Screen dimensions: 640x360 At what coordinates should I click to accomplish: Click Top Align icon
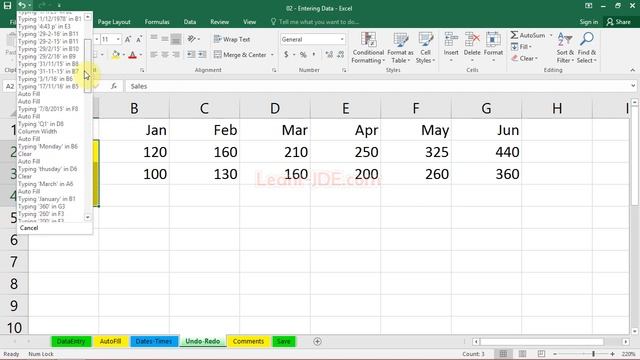[x=154, y=39]
